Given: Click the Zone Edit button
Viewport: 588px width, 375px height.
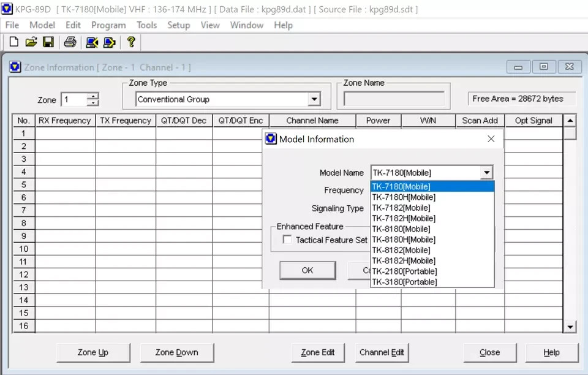Looking at the screenshot, I should pos(318,352).
